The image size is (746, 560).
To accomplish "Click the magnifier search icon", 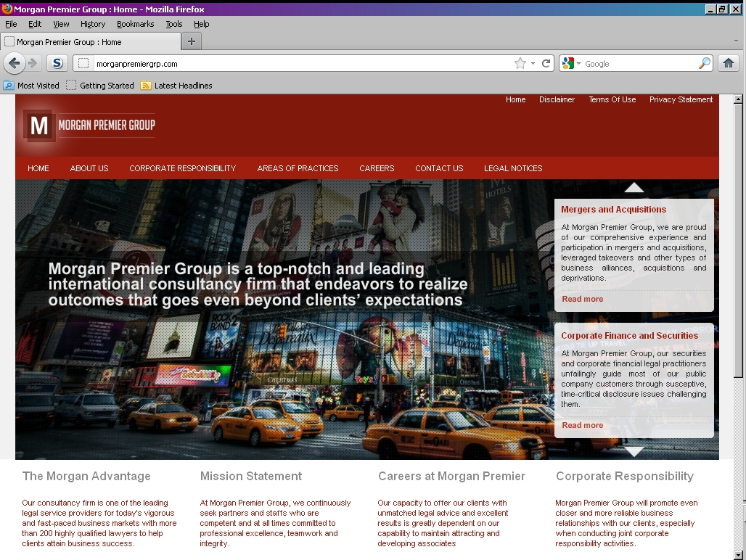I will 704,63.
